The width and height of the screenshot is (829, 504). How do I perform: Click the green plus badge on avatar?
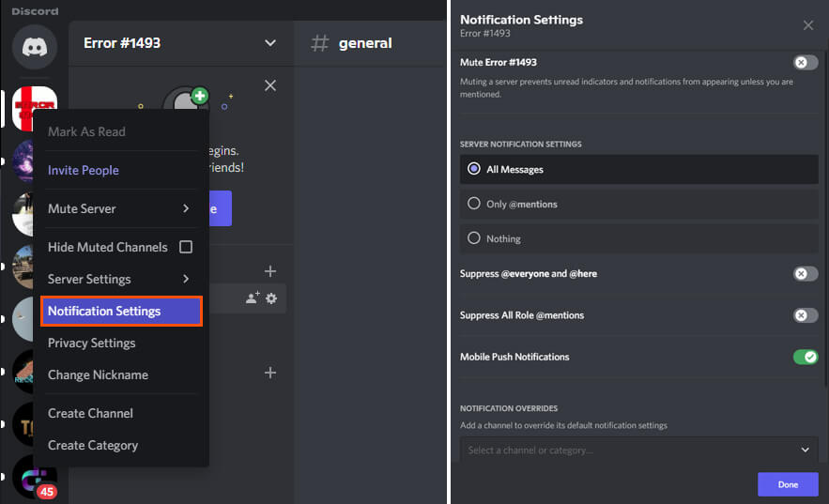pos(200,96)
